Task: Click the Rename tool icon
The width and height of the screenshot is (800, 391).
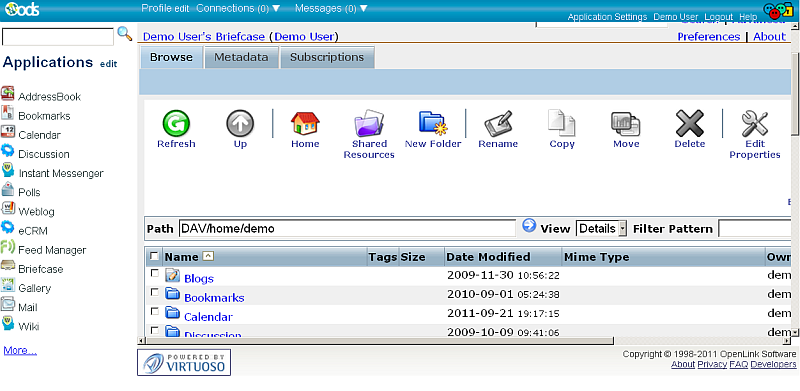Action: point(498,124)
